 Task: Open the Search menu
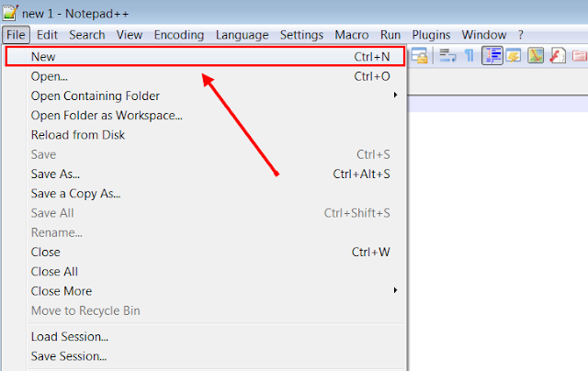[x=87, y=35]
